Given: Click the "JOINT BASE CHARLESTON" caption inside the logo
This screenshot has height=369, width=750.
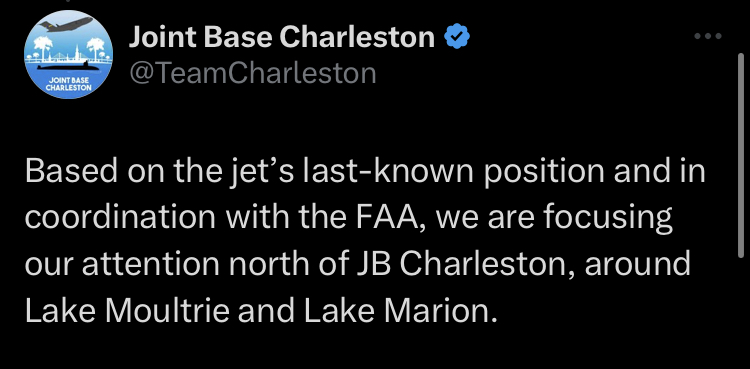Looking at the screenshot, I should [x=68, y=84].
